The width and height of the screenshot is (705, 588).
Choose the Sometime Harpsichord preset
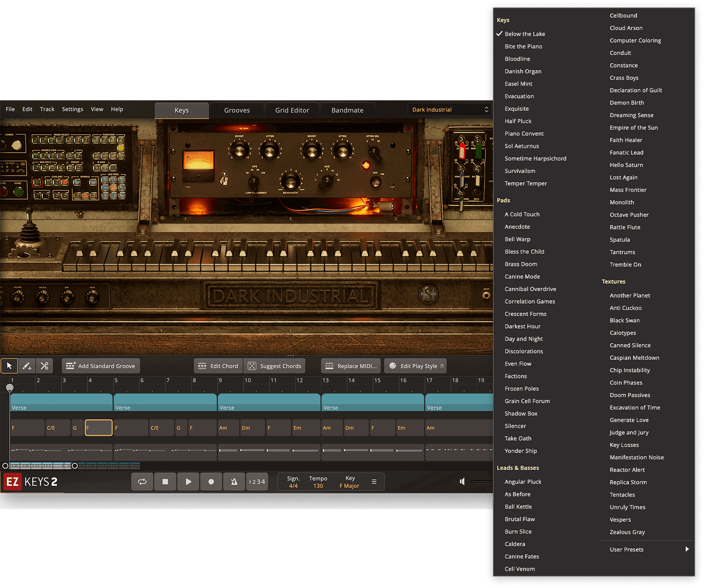pos(535,159)
